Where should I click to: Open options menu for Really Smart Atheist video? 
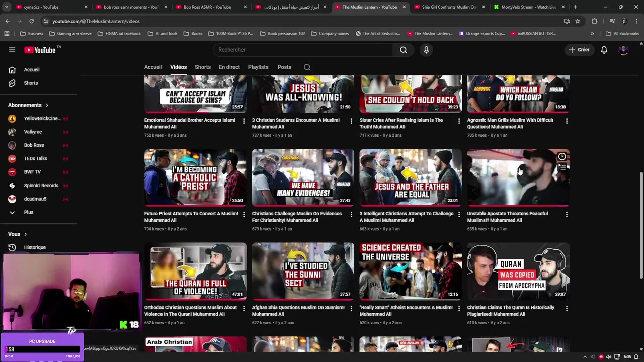point(459,308)
